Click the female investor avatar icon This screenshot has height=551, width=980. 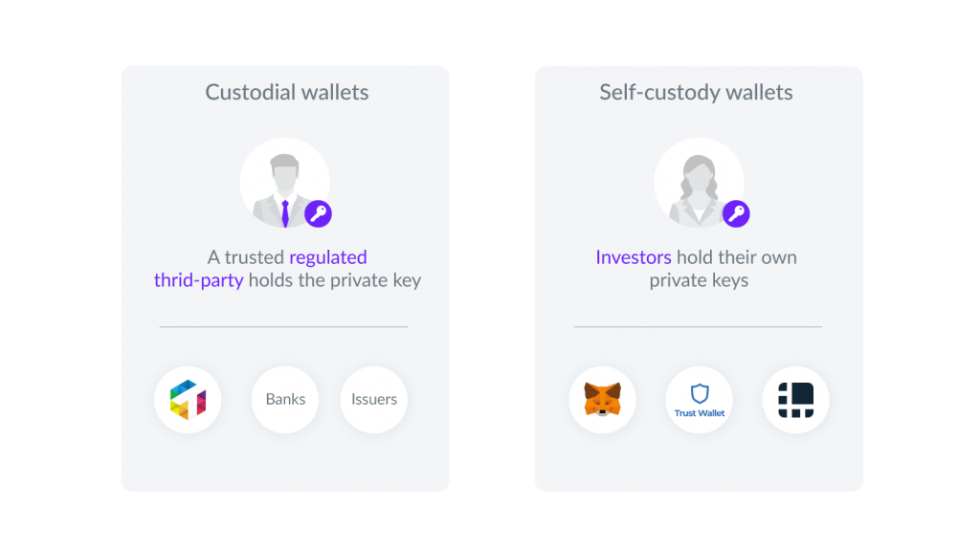(699, 183)
